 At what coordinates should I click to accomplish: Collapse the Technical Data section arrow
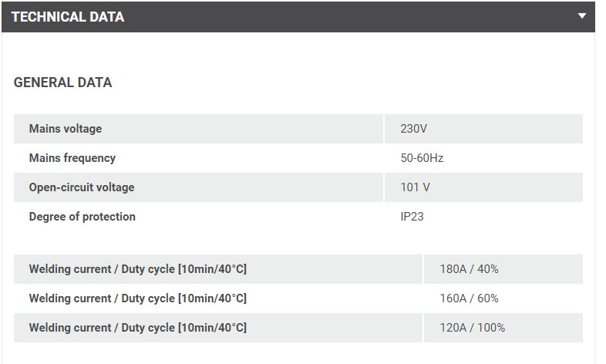pos(582,16)
